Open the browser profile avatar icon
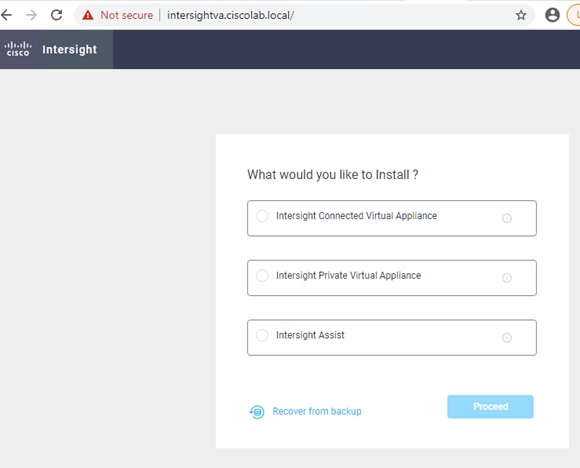 coord(552,15)
